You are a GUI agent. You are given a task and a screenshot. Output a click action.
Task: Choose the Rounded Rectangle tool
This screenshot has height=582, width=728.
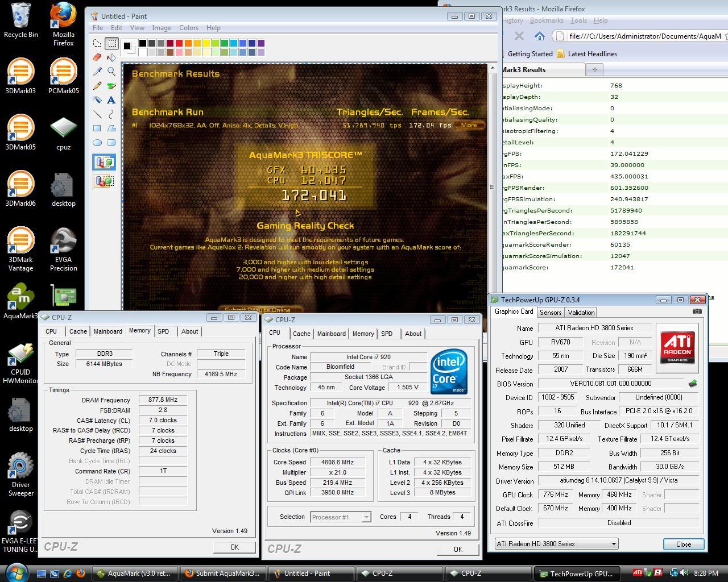[x=111, y=143]
